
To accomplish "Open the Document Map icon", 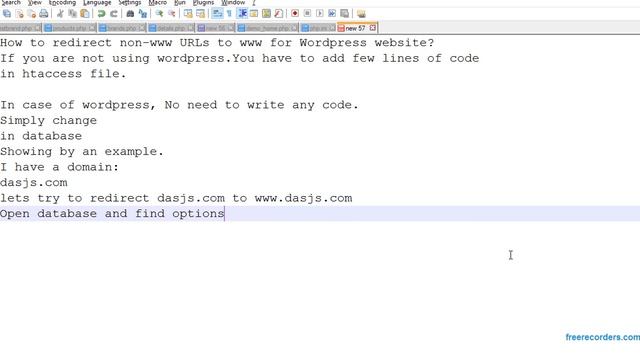I will 266,14.
